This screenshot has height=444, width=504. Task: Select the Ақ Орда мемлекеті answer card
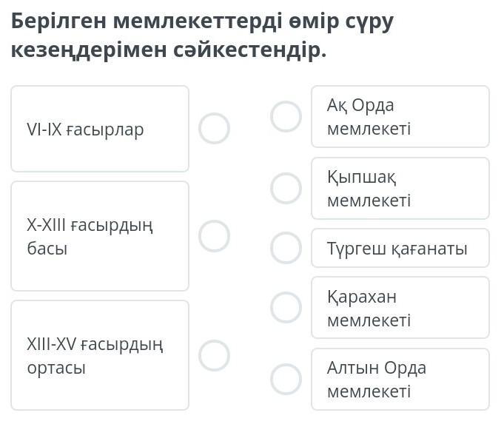(400, 116)
